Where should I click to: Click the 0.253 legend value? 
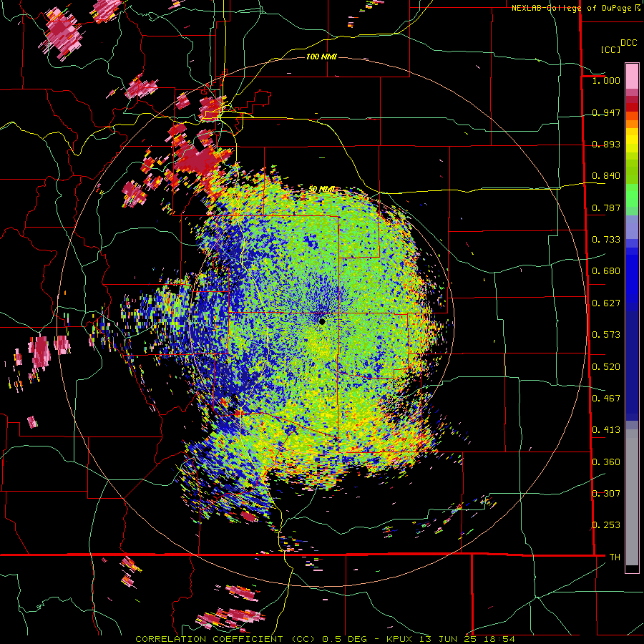click(x=606, y=525)
